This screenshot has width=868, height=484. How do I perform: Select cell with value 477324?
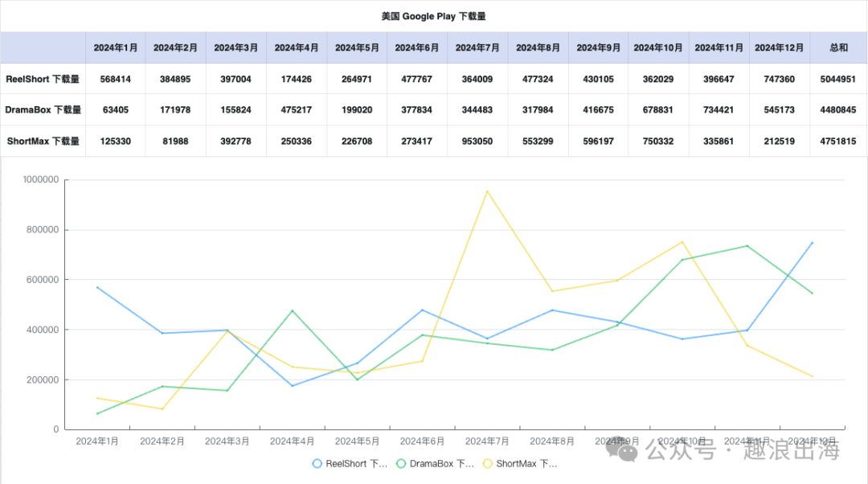pyautogui.click(x=538, y=79)
